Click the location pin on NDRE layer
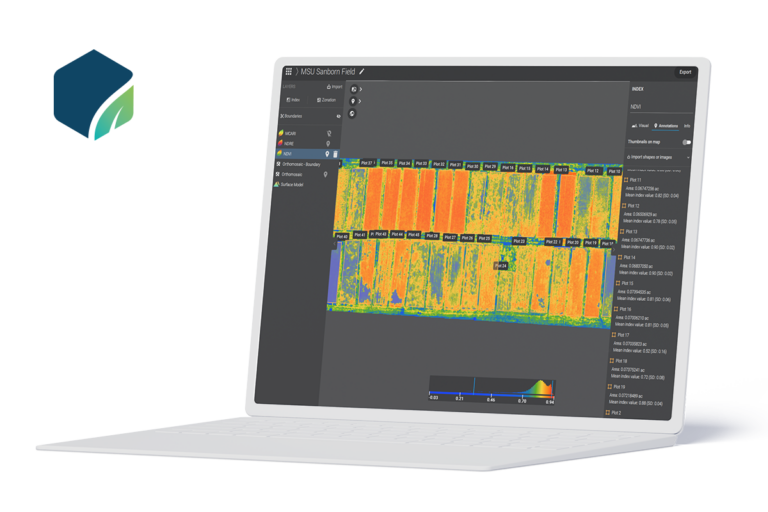Viewport: 768px width, 512px height. coord(329,143)
